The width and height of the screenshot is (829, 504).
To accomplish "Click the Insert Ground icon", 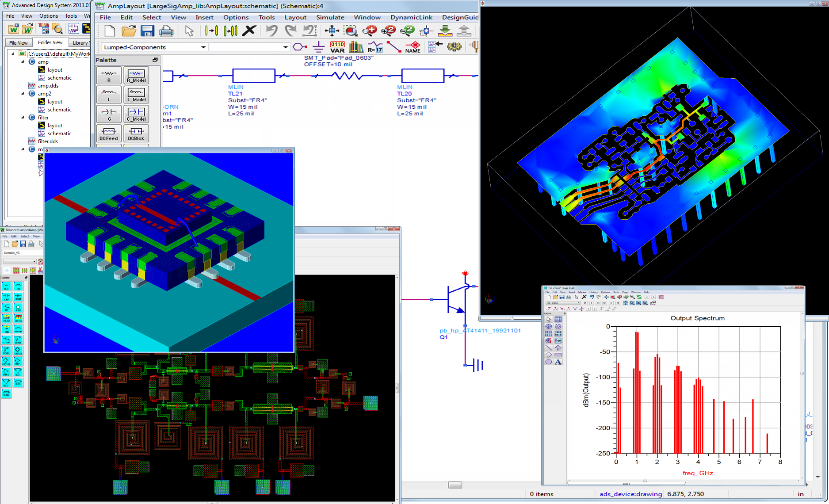I will click(318, 46).
